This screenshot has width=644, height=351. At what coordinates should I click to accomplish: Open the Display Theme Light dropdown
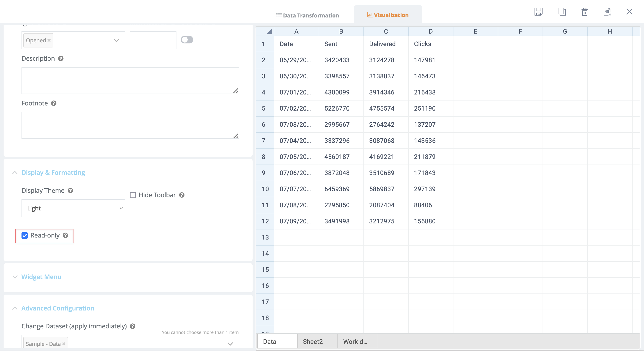pyautogui.click(x=73, y=208)
